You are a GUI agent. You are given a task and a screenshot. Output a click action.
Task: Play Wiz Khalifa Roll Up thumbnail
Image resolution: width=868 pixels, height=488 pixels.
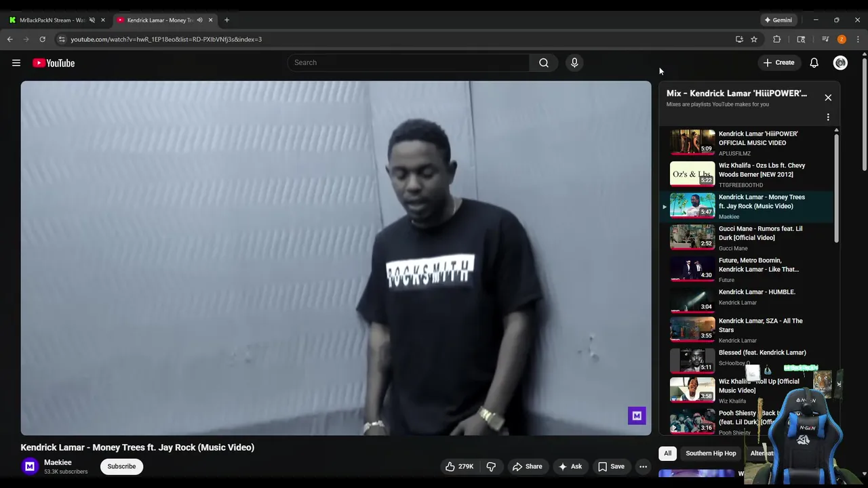692,389
